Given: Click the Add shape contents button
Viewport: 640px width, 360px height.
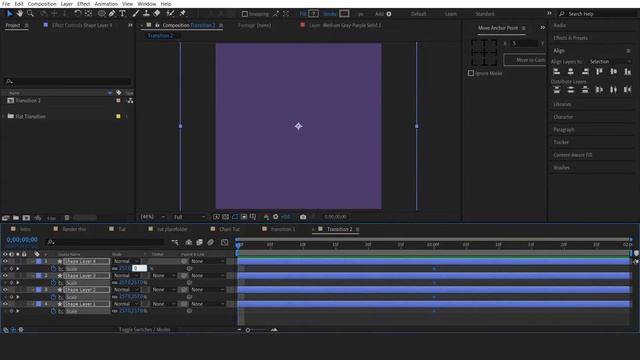Looking at the screenshot, I should (389, 14).
